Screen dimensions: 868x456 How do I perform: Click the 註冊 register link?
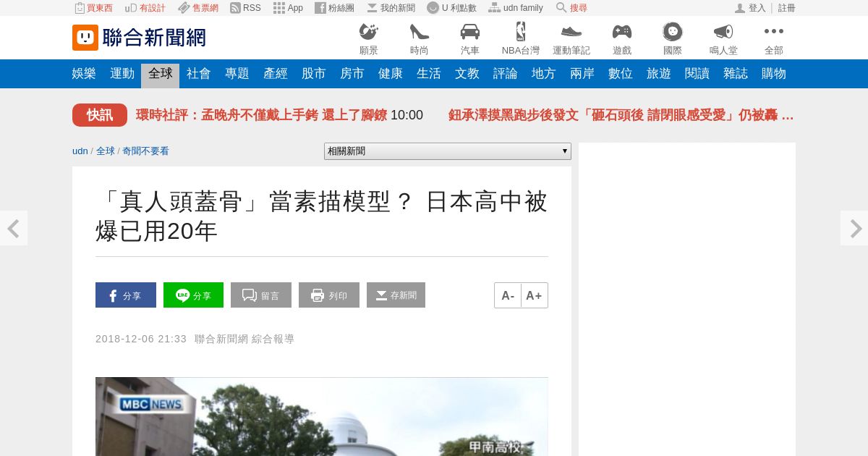pyautogui.click(x=787, y=8)
